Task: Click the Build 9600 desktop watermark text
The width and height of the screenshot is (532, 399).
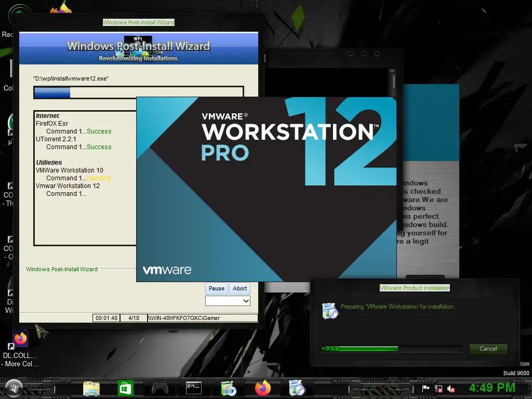Action: coord(516,373)
